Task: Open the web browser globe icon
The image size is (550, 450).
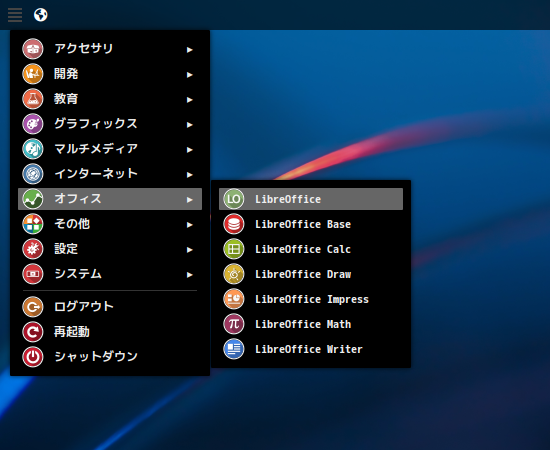Action: click(x=41, y=15)
